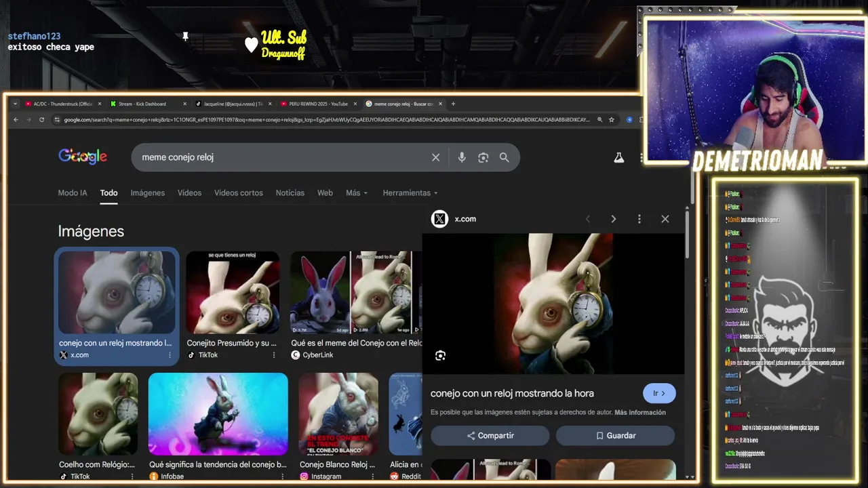868x488 pixels.
Task: Click the Guardar button
Action: (x=616, y=436)
